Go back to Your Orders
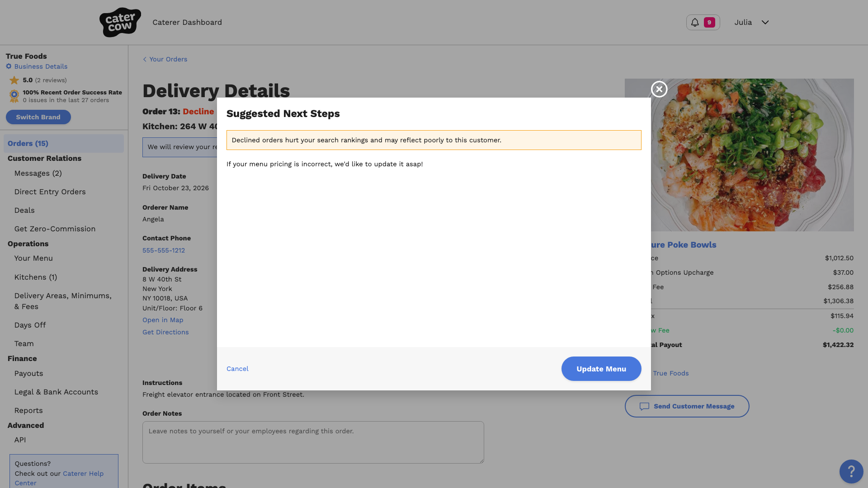The height and width of the screenshot is (488, 868). [x=165, y=59]
